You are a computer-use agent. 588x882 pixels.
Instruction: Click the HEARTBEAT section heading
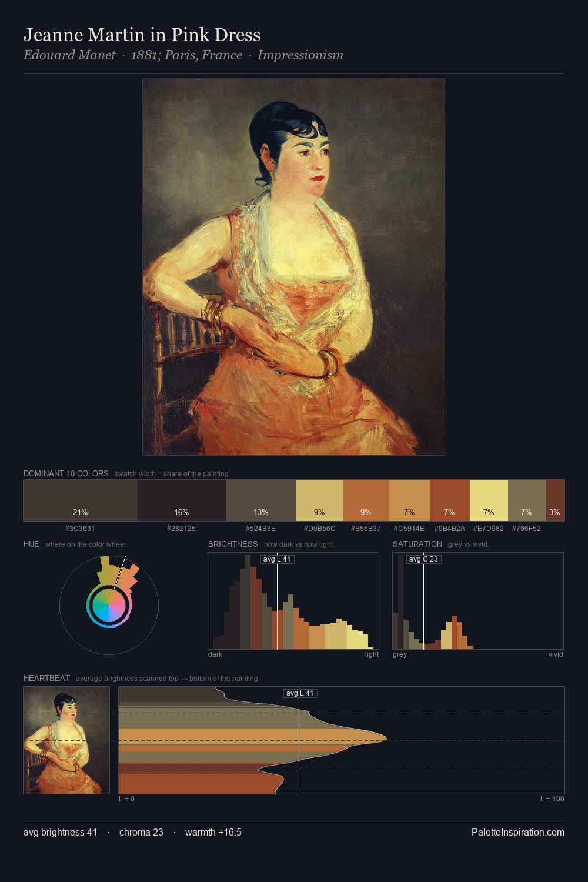46,678
